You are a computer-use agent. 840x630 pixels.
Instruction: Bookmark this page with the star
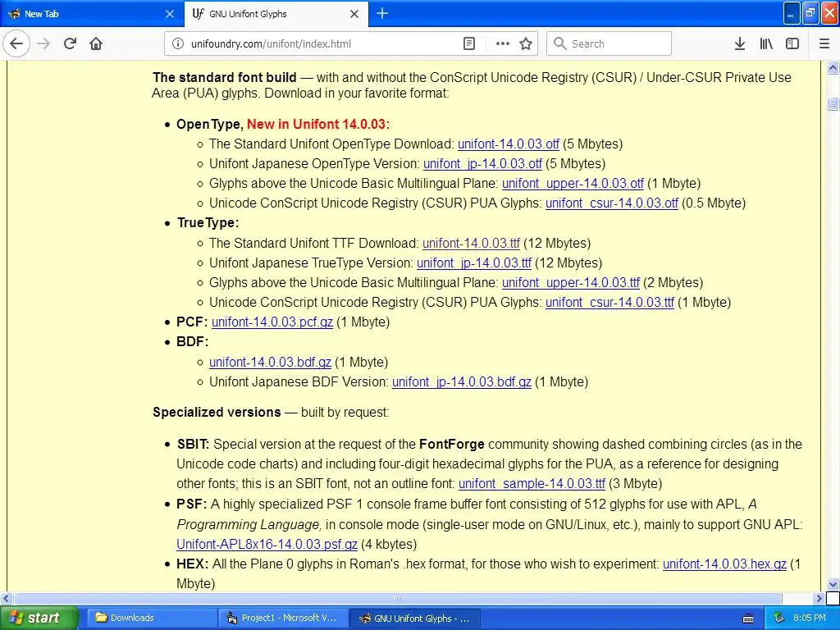coord(526,43)
